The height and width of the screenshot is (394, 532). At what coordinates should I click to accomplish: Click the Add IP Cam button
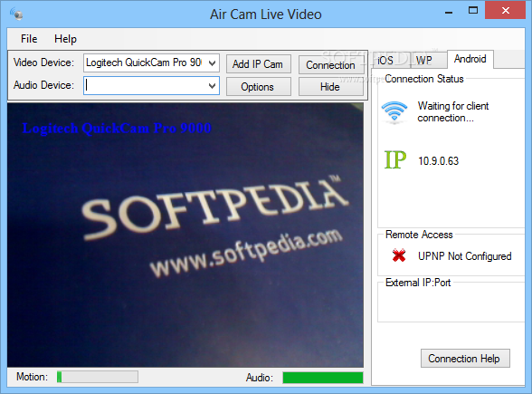pos(259,63)
